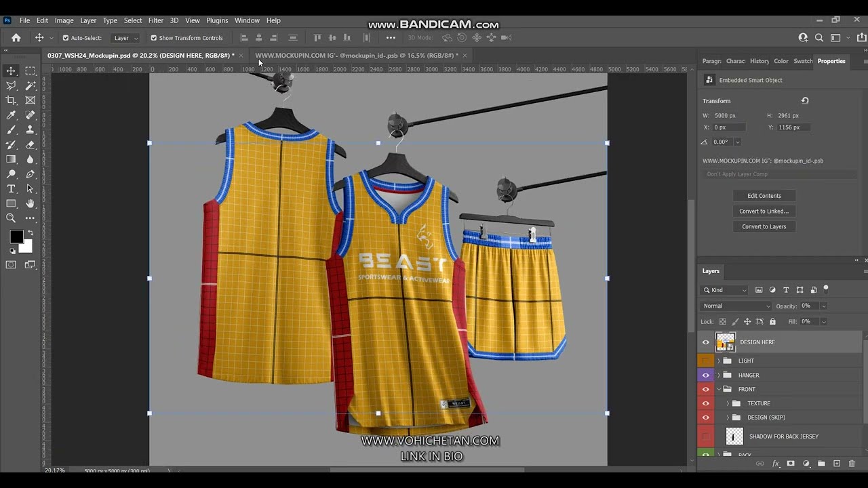Click Lock all padlock icon
Image resolution: width=868 pixels, height=488 pixels.
pyautogui.click(x=772, y=322)
